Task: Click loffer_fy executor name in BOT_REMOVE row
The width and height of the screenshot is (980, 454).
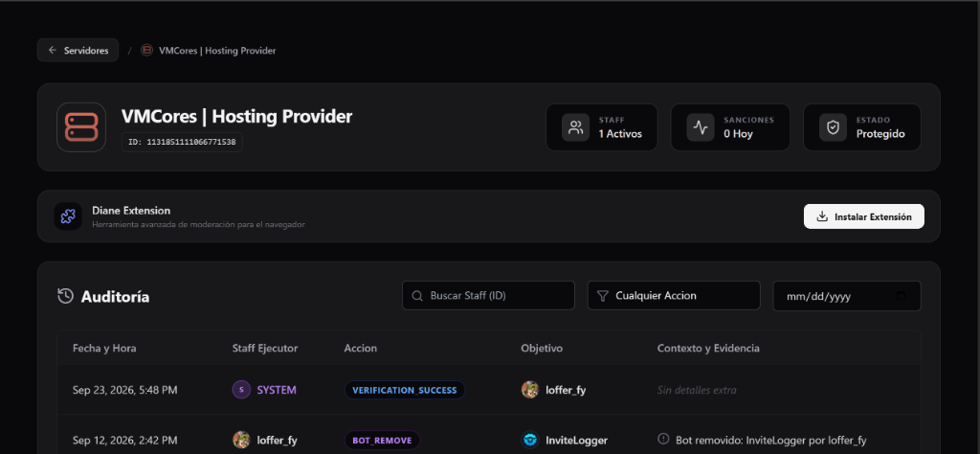Action: (277, 441)
